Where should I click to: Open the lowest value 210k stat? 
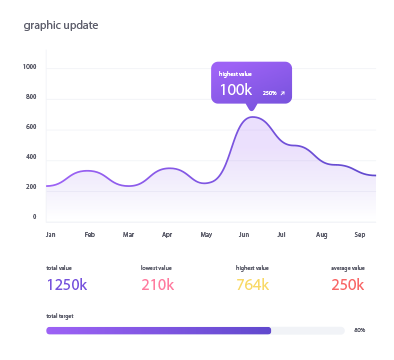(157, 285)
